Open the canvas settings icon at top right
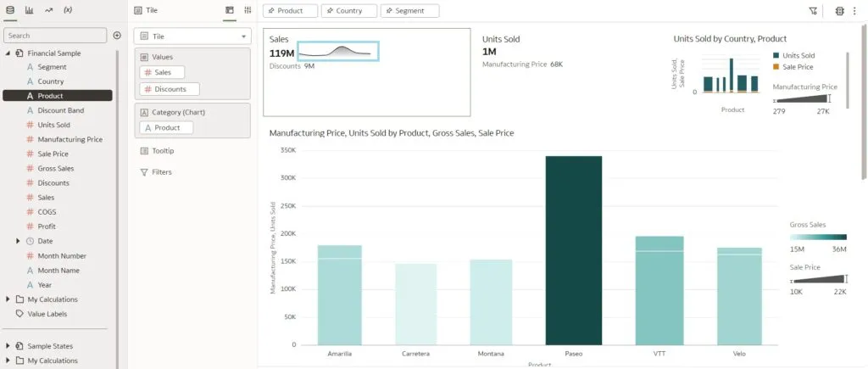This screenshot has height=369, width=868. [x=840, y=11]
